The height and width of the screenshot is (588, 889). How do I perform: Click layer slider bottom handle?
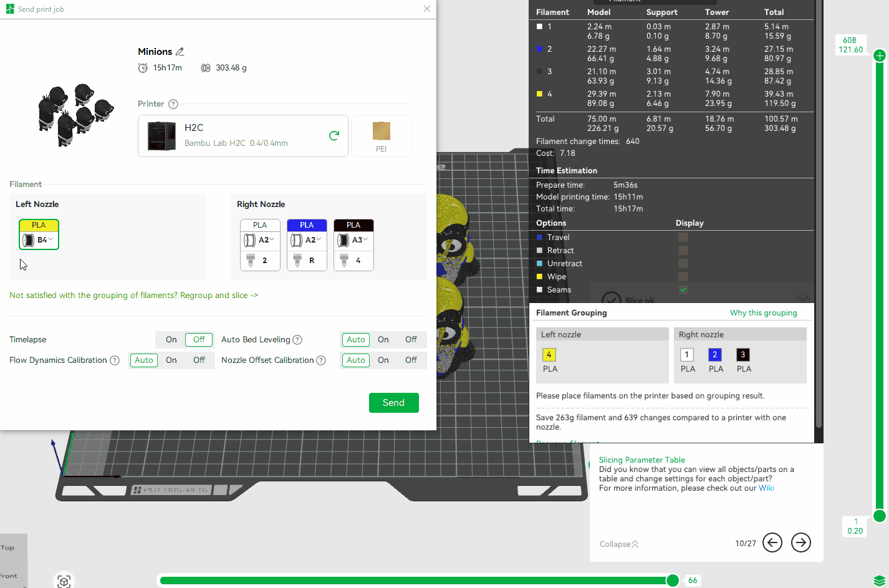[x=880, y=516]
